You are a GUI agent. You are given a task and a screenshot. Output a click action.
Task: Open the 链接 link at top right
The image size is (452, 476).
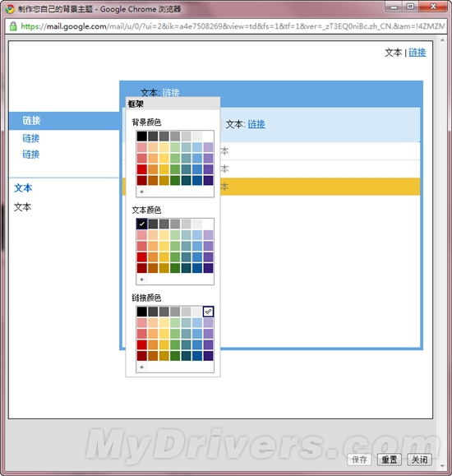[x=417, y=53]
